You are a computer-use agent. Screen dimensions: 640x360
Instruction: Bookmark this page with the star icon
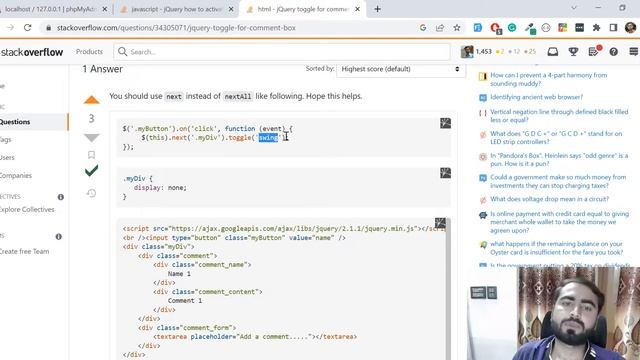(457, 28)
